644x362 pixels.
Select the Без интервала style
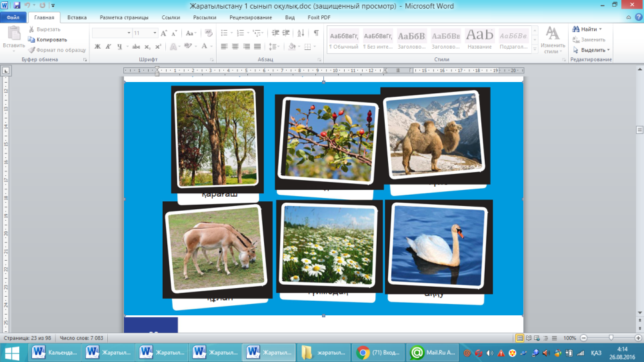point(378,39)
